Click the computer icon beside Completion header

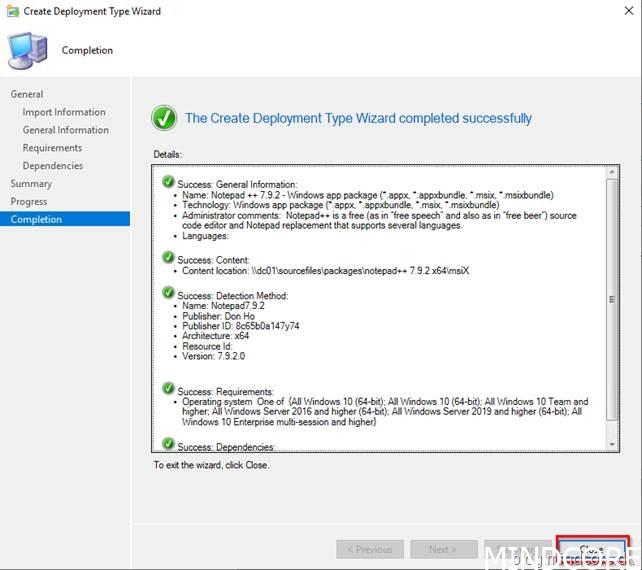[27, 50]
